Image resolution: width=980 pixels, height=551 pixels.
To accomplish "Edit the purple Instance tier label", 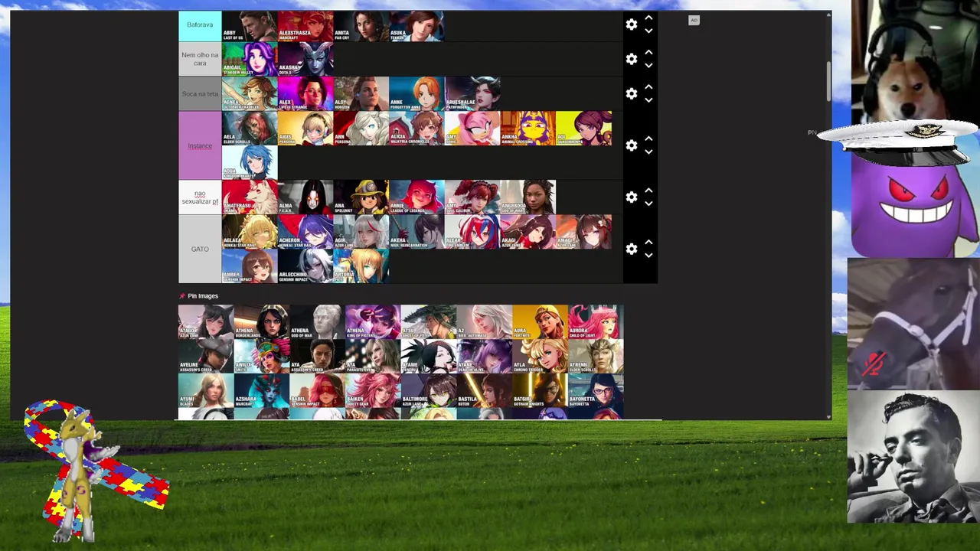I will click(x=200, y=145).
